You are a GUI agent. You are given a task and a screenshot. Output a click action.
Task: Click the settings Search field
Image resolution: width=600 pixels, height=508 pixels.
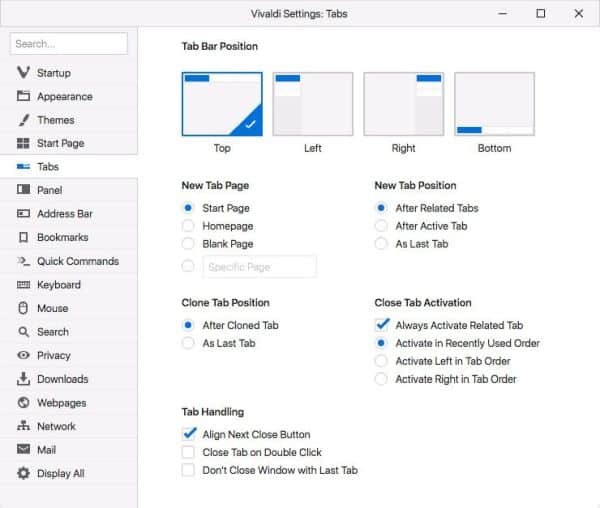click(x=69, y=44)
